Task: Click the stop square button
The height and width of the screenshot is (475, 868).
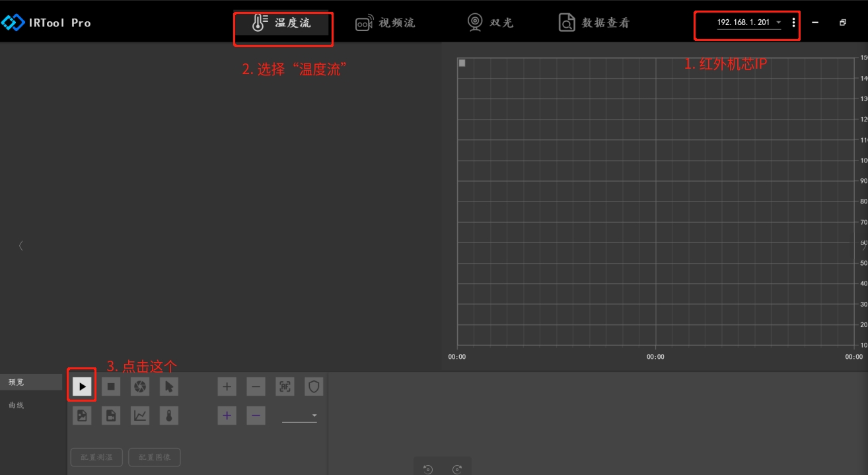Action: [111, 386]
